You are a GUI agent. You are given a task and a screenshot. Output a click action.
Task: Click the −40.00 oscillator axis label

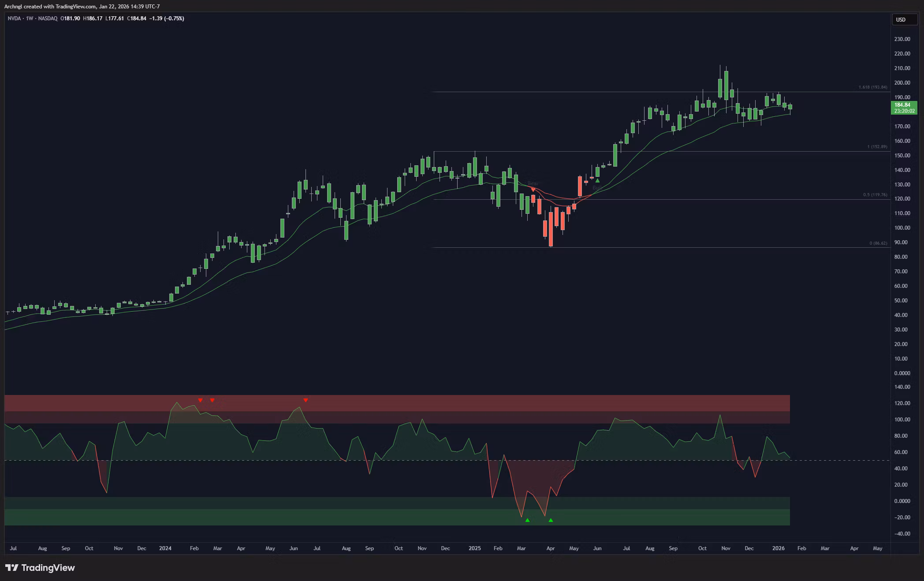click(902, 534)
